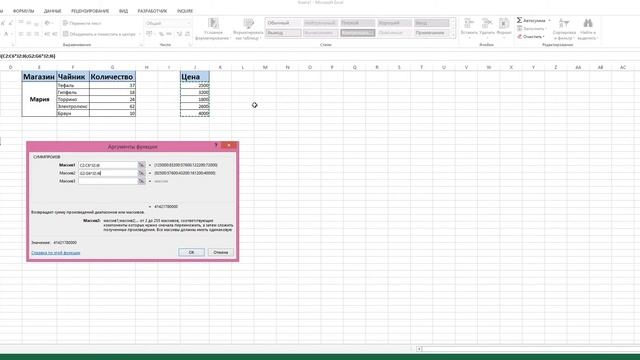Expand the Alignment group dialog launcher
Viewport: 640px width, 360px height.
[141, 45]
